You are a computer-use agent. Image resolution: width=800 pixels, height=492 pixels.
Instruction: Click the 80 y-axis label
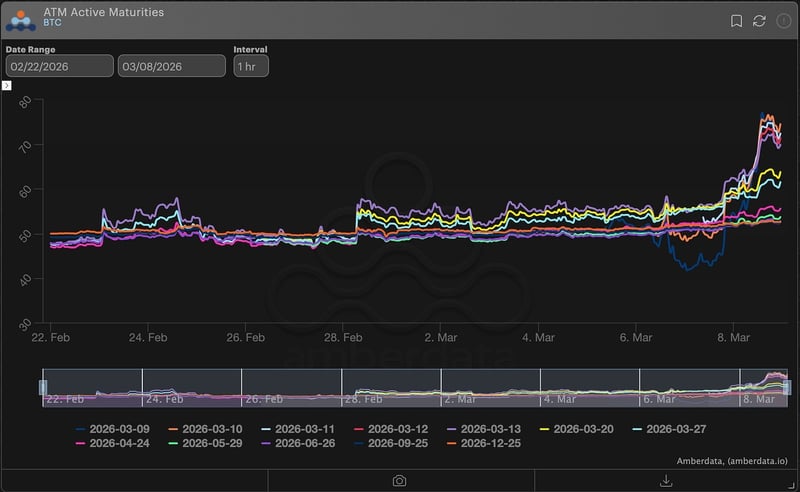pos(24,102)
